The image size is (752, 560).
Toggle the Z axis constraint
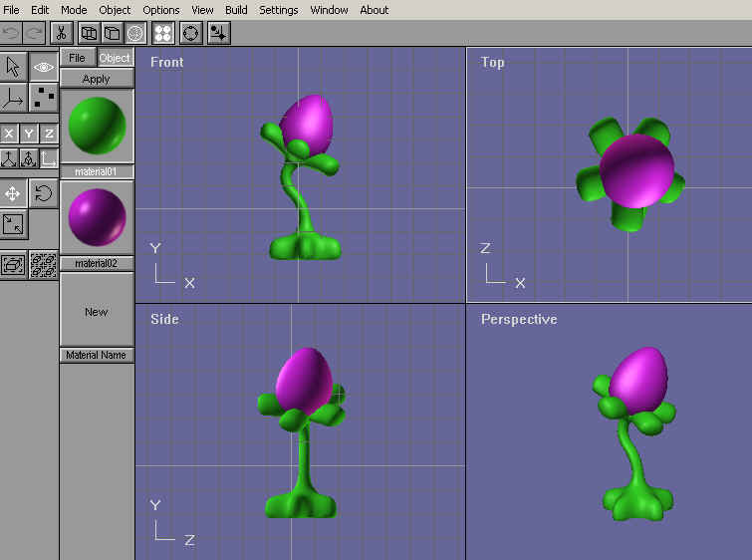49,134
